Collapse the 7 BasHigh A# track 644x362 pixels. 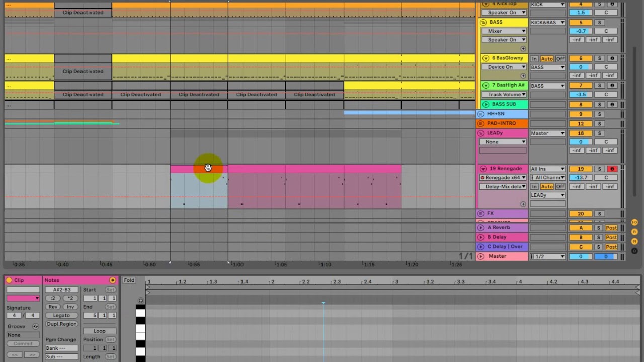486,85
